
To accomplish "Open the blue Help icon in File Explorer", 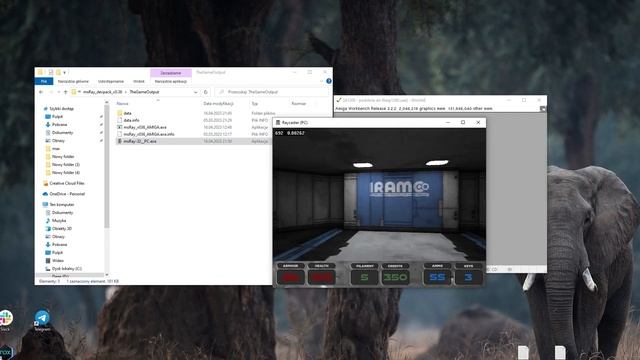I will (x=329, y=81).
